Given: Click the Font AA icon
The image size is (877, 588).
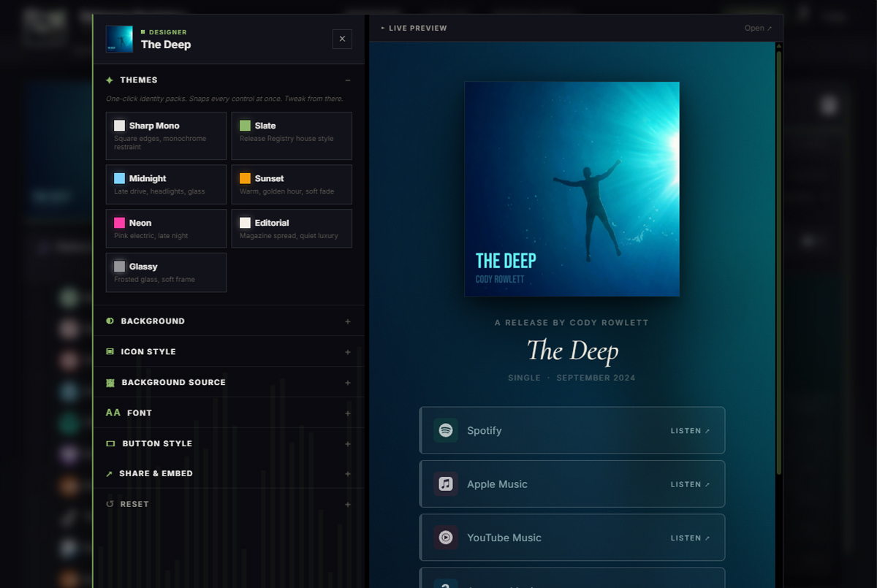Looking at the screenshot, I should coord(113,413).
